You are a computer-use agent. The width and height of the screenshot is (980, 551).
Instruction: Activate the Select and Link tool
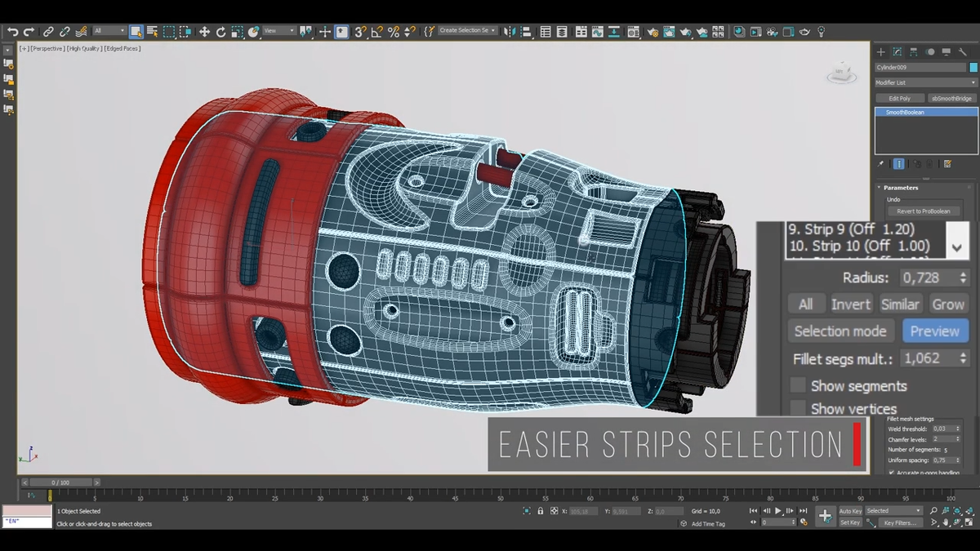(47, 32)
